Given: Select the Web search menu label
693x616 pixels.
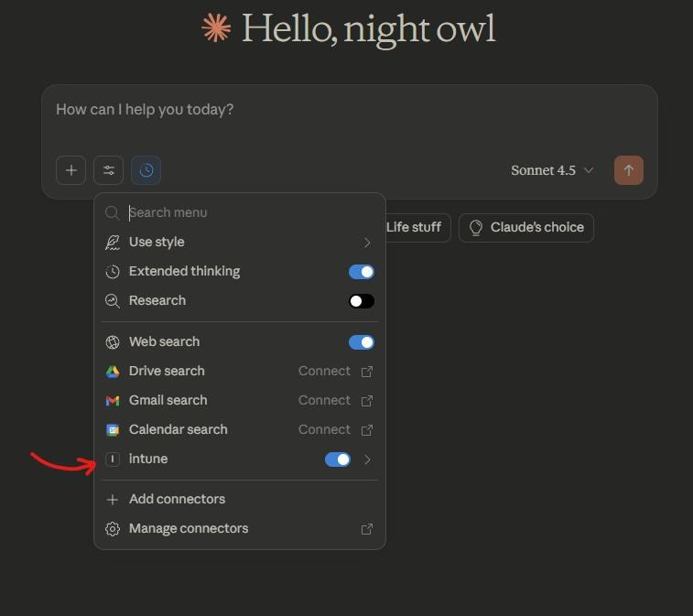Looking at the screenshot, I should 165,341.
